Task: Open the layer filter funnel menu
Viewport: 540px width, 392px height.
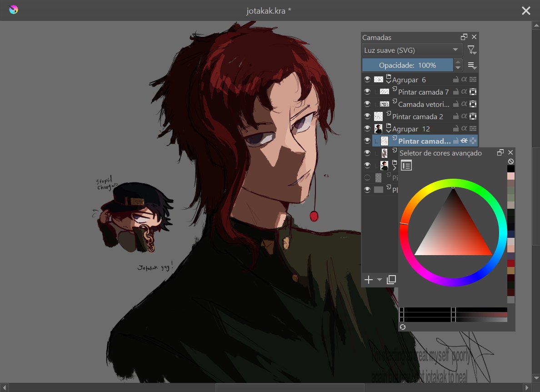Action: [471, 50]
